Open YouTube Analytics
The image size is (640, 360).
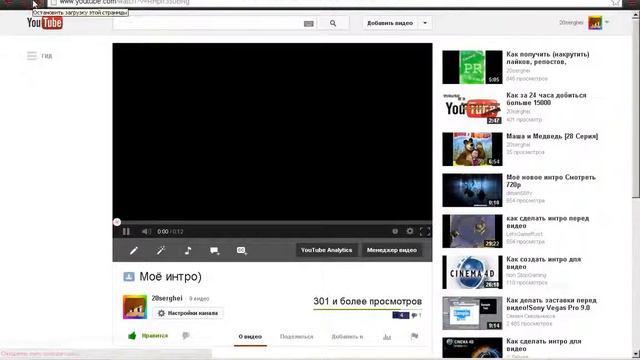click(327, 250)
